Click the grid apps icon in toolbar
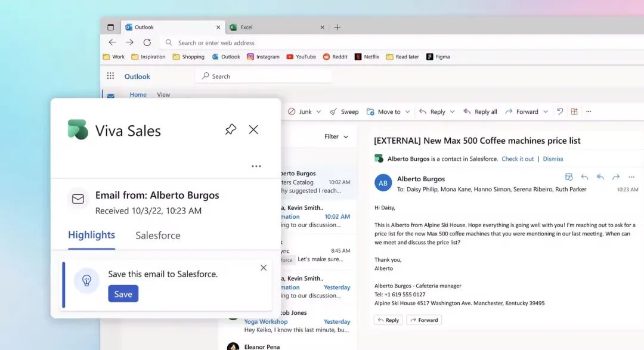This screenshot has height=350, width=644. [x=574, y=111]
